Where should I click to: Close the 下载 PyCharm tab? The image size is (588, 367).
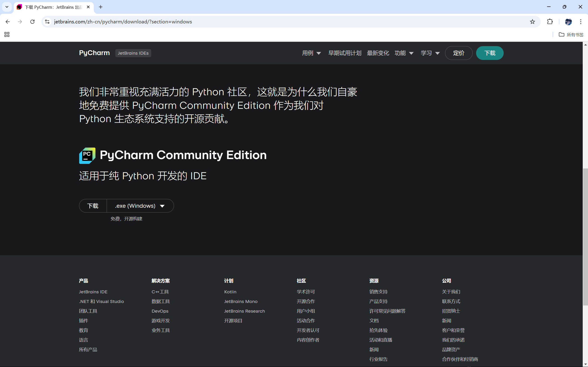[88, 7]
